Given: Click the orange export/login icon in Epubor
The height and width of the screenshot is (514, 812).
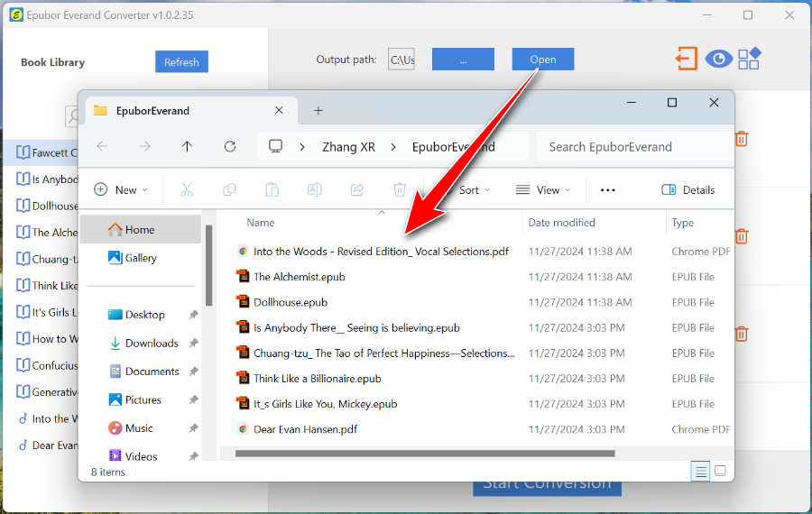Looking at the screenshot, I should (x=687, y=59).
